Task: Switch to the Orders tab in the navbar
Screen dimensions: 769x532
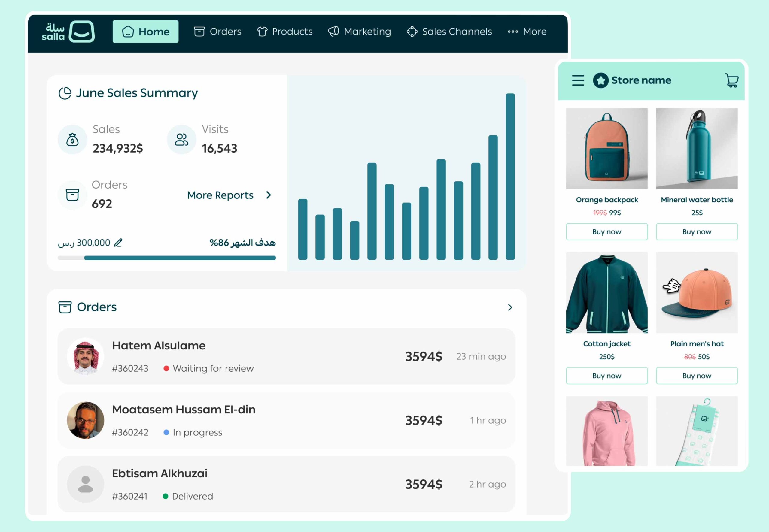Action: click(218, 31)
